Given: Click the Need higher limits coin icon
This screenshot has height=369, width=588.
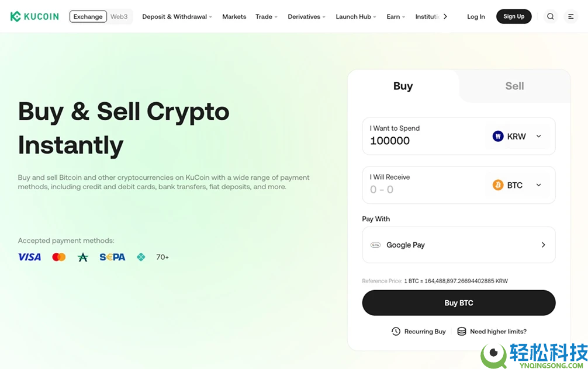Looking at the screenshot, I should coord(462,332).
